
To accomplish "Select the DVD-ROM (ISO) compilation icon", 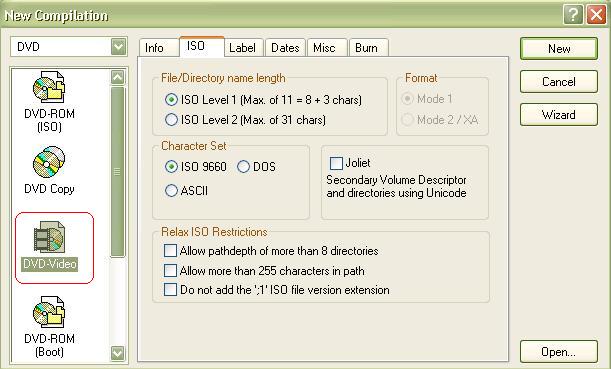I will click(49, 87).
